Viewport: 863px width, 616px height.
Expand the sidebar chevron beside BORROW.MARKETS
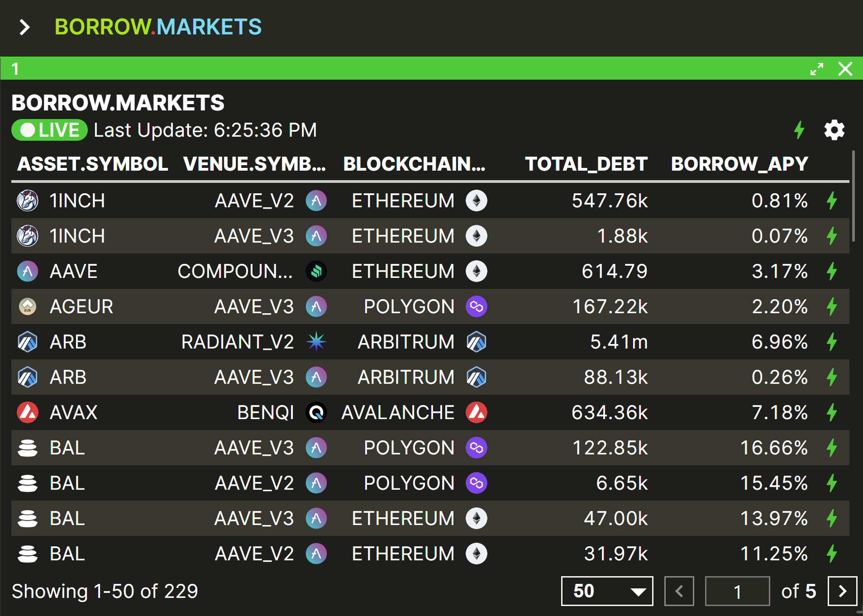point(24,27)
